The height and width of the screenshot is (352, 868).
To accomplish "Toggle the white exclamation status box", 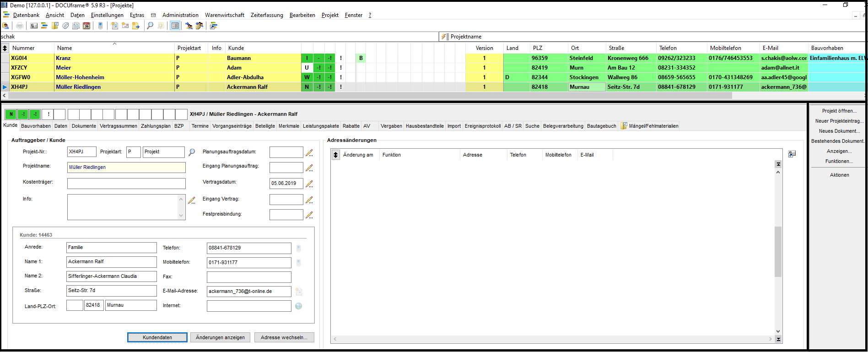I will [48, 114].
